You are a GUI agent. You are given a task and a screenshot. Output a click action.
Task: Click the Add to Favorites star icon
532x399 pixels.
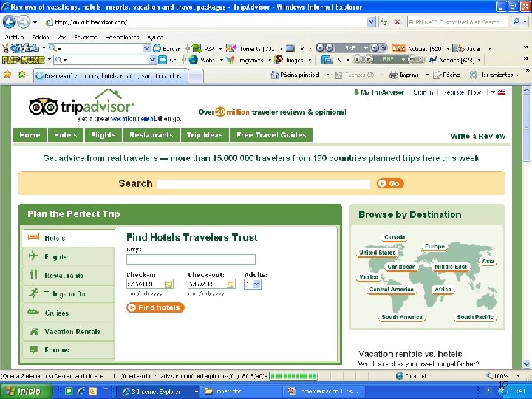(x=21, y=75)
